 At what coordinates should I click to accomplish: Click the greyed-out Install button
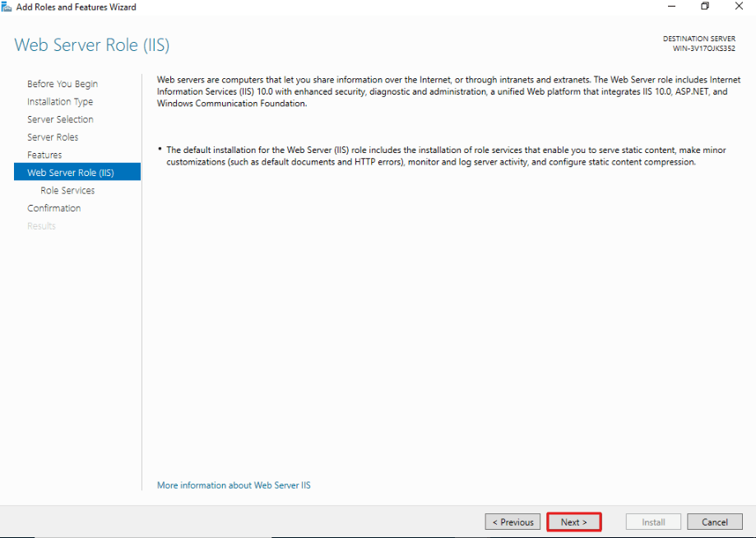(x=653, y=522)
